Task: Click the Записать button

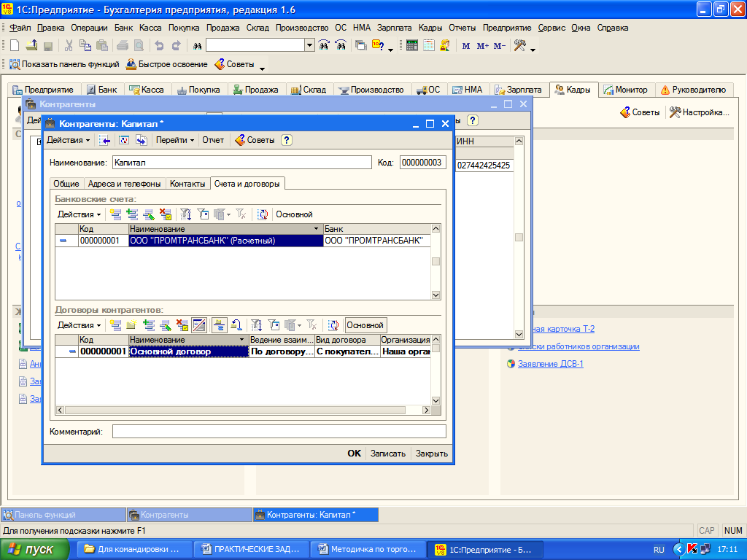Action: tap(388, 454)
